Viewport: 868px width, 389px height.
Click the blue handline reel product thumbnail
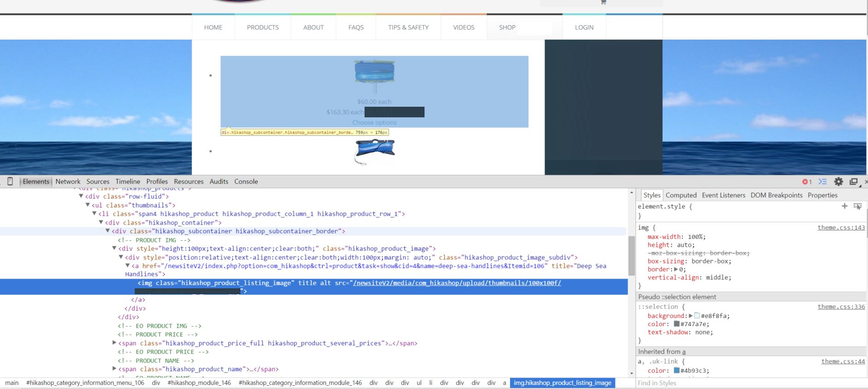pyautogui.click(x=374, y=76)
